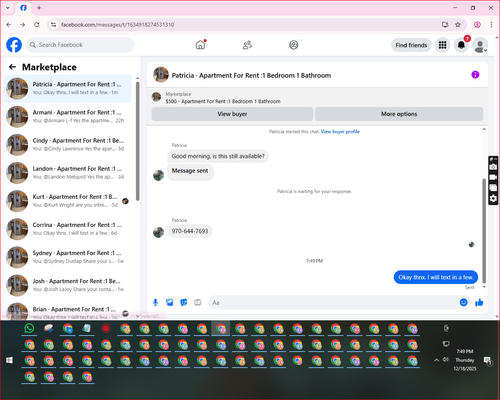
Task: Click the video camera icon on side panel
Action: pos(493,177)
